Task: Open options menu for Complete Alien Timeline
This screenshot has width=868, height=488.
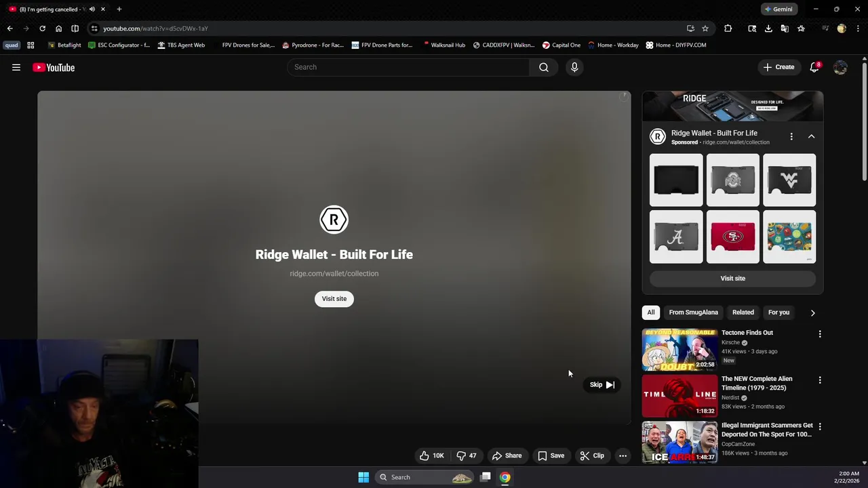Action: [x=820, y=380]
